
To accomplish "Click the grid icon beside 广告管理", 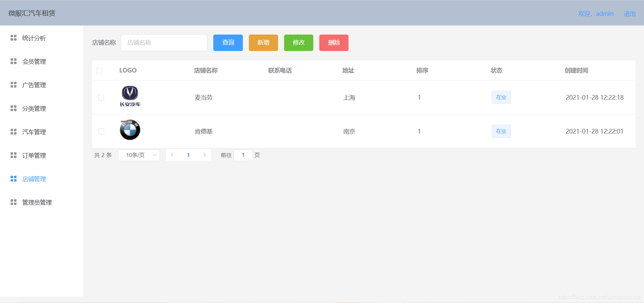I will coord(13,85).
